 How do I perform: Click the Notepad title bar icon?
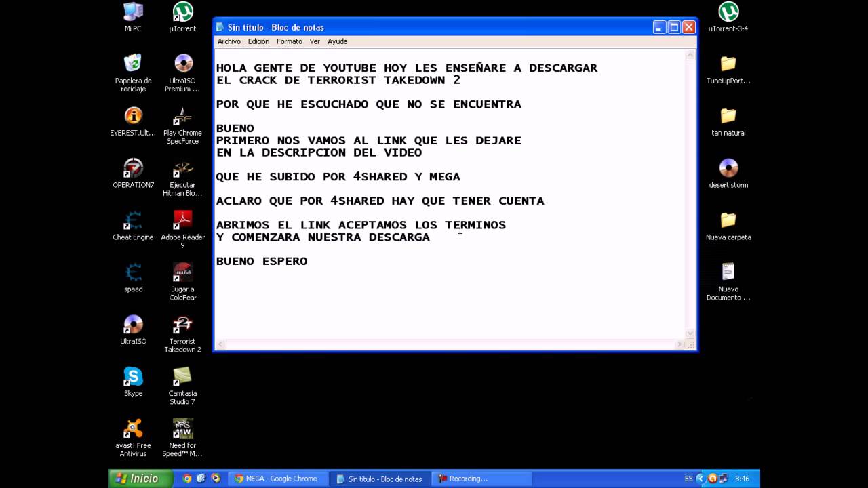tap(220, 27)
